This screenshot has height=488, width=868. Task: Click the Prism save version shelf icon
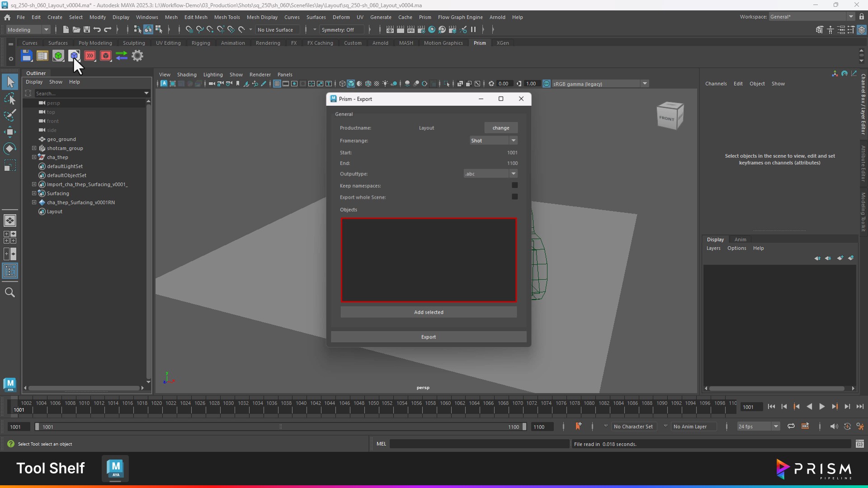[27, 56]
